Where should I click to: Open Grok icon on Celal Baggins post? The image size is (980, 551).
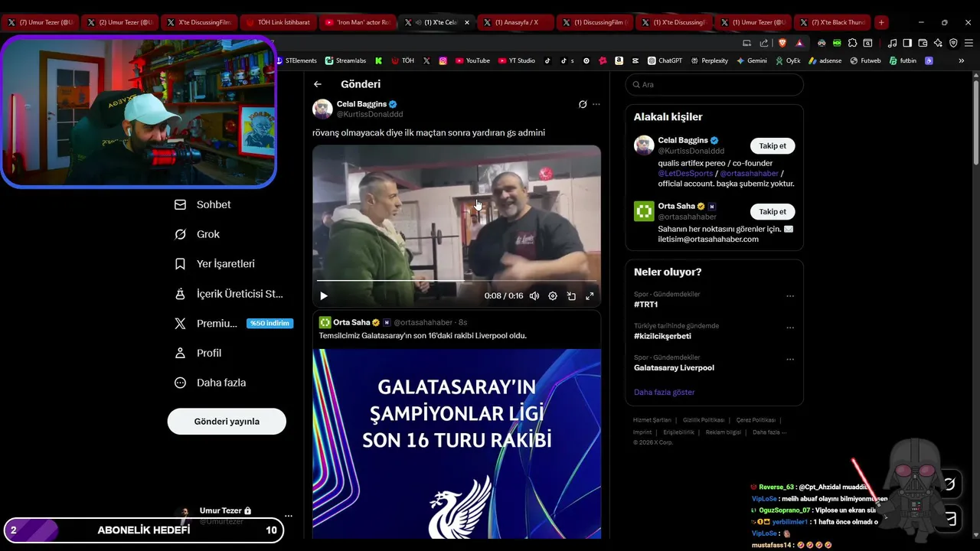point(583,104)
